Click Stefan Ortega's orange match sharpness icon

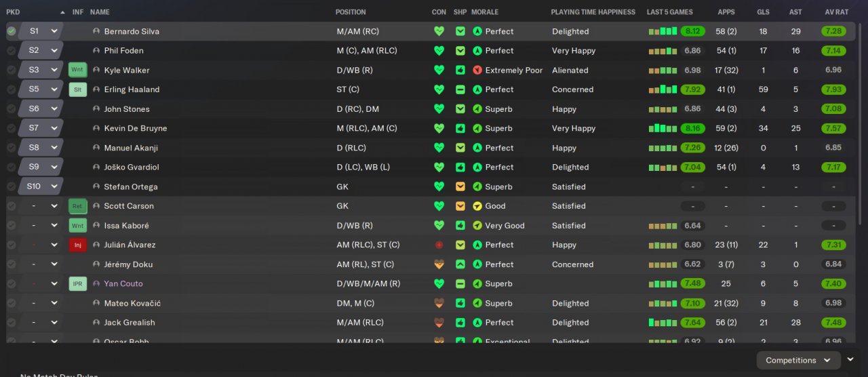[460, 186]
